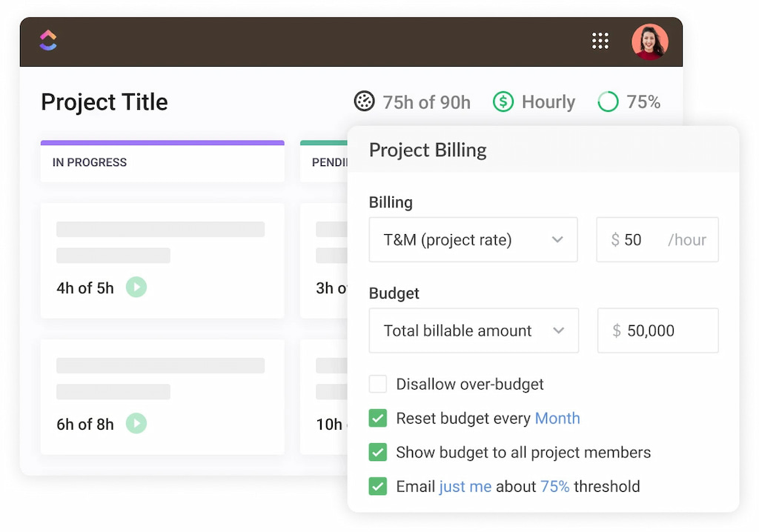This screenshot has width=759, height=532.
Task: Open the Total billable amount budget dropdown
Action: tap(473, 330)
